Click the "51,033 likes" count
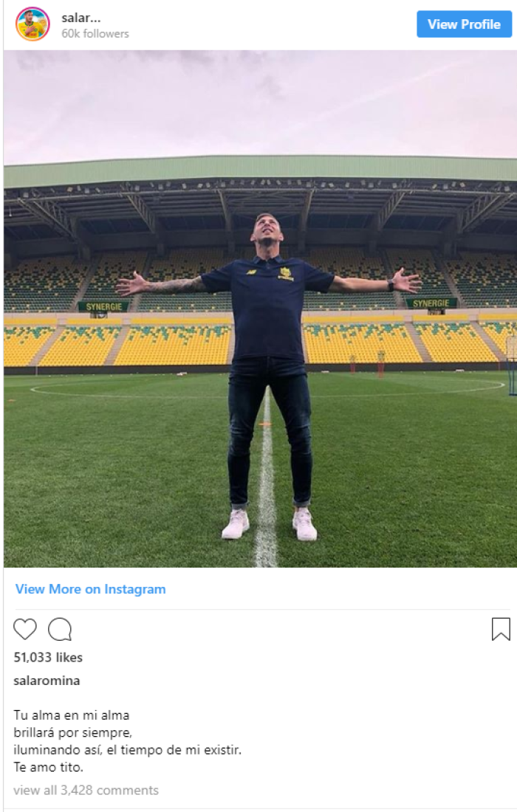The height and width of the screenshot is (812, 517). click(48, 657)
